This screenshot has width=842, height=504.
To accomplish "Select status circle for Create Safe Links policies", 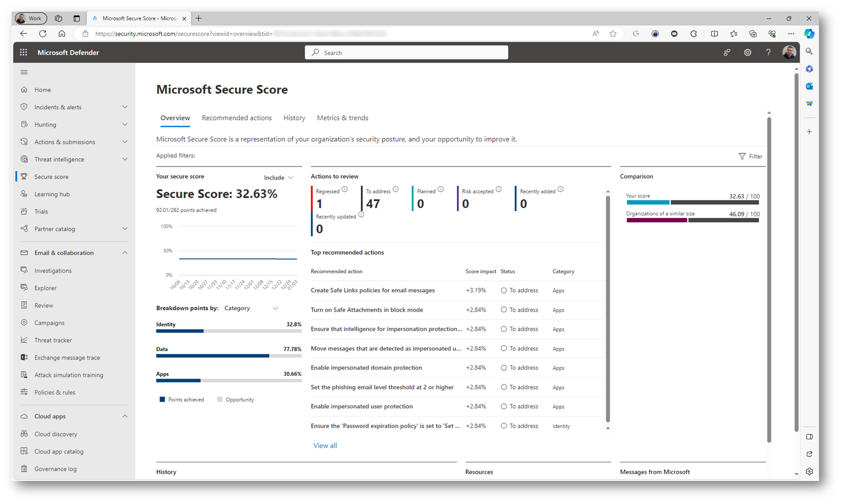I will click(503, 290).
